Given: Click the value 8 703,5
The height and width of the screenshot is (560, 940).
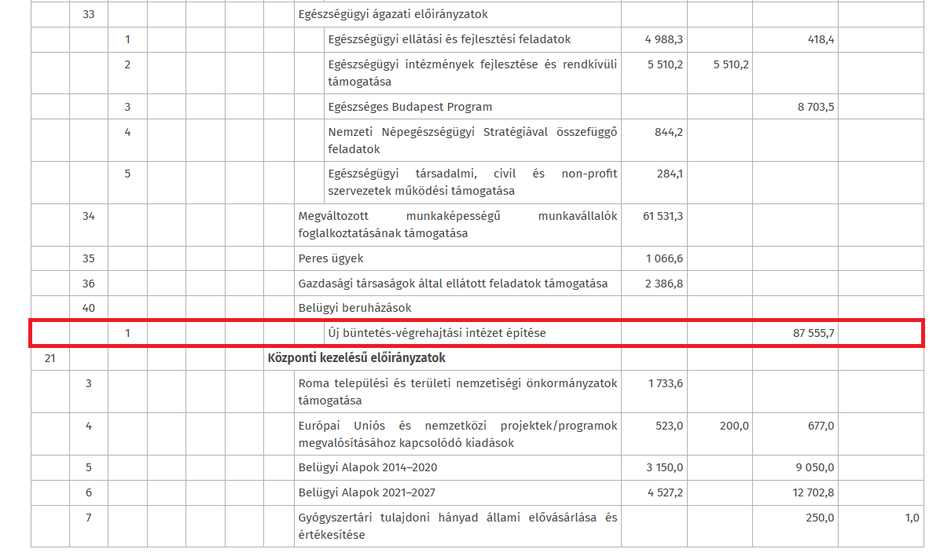Looking at the screenshot, I should pyautogui.click(x=815, y=107).
